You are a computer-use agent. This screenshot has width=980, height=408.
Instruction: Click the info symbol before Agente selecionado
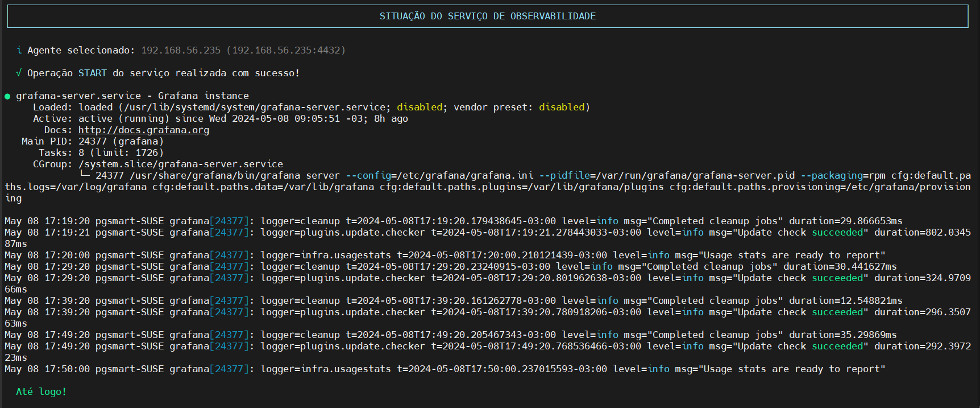pyautogui.click(x=19, y=50)
